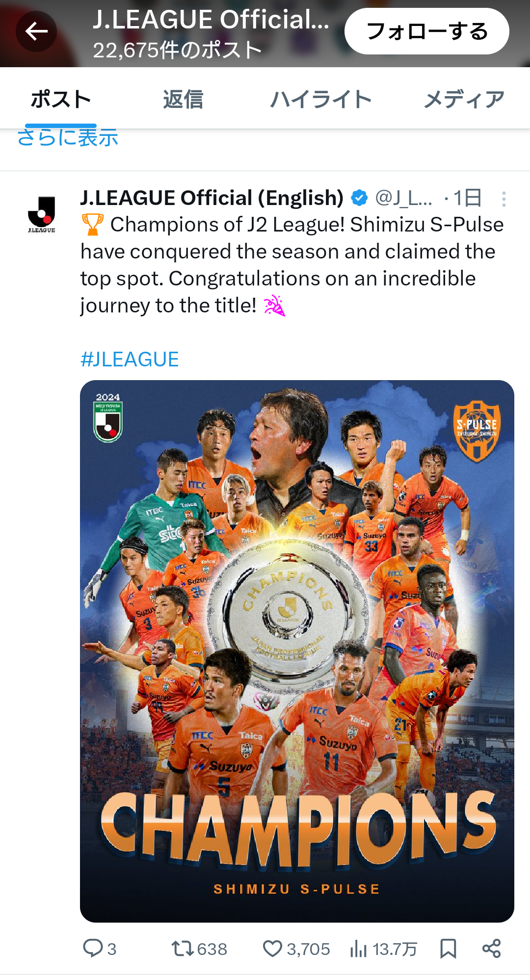Open the CHAMPIONS poster image
This screenshot has height=980, width=530.
click(x=297, y=651)
